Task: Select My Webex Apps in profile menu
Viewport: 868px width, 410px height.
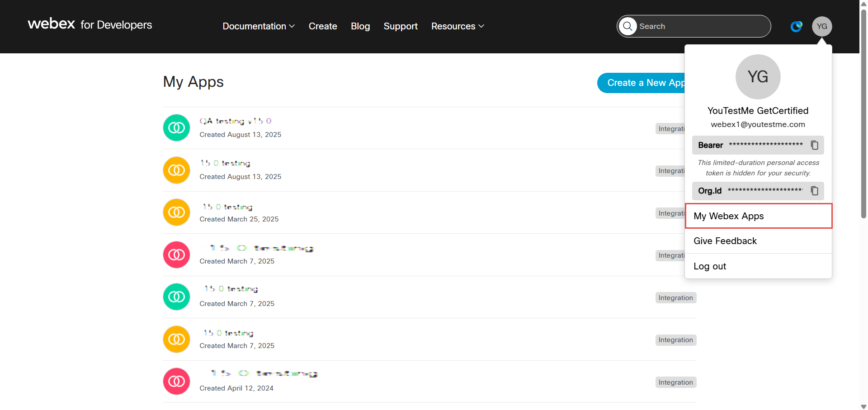Action: click(x=759, y=216)
